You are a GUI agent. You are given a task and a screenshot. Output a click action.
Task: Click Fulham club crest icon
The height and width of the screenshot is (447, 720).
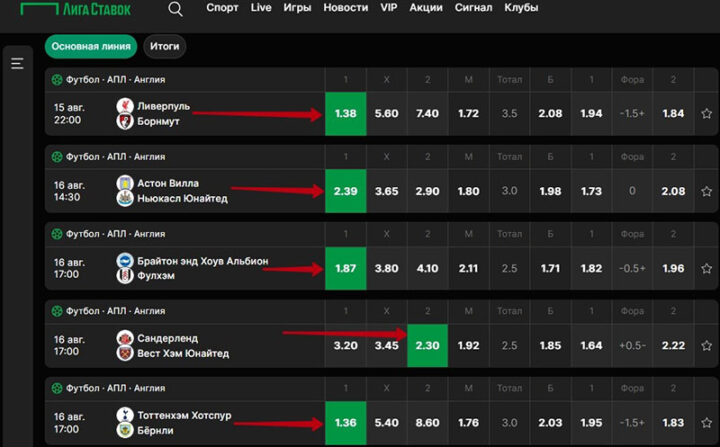pyautogui.click(x=125, y=276)
